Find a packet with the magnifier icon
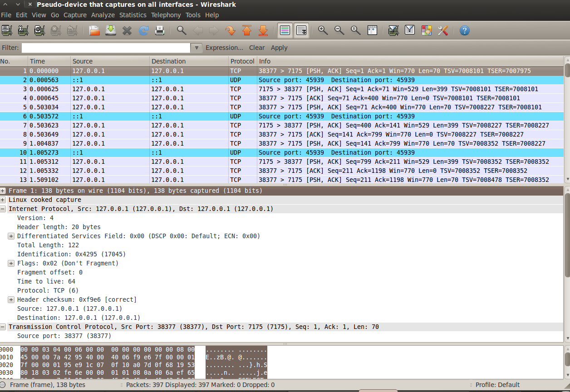Viewport: 570px width, 392px height. pos(182,30)
